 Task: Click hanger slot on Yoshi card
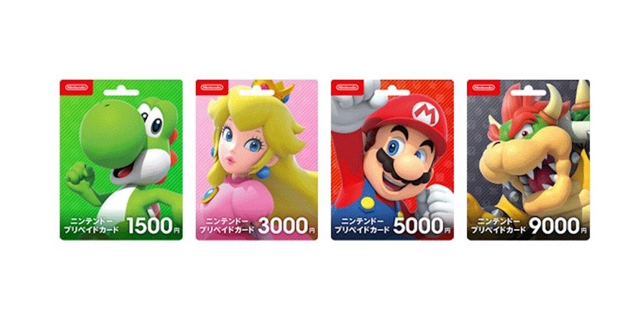pos(121,93)
